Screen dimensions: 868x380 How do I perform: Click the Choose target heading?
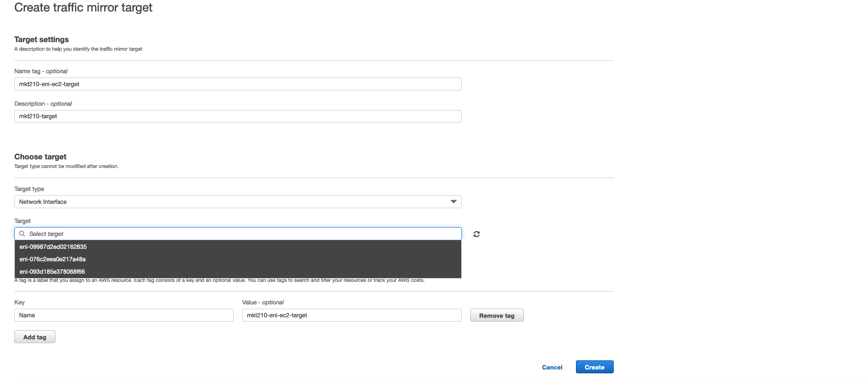(x=40, y=157)
